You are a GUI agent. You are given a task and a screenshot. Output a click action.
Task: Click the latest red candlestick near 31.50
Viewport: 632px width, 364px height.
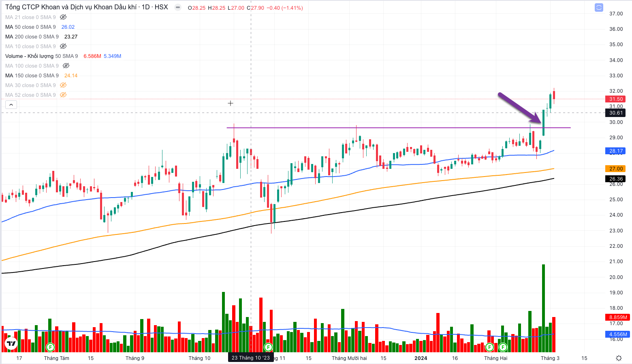[554, 95]
